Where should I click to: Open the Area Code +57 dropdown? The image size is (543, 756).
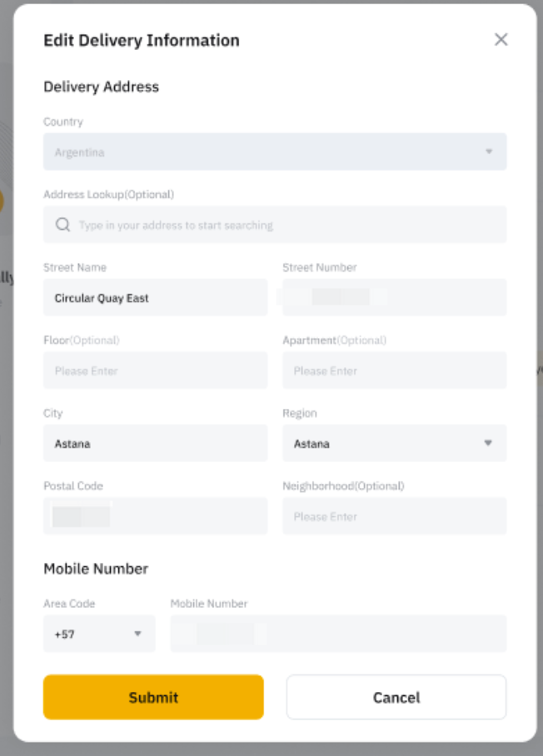(x=98, y=634)
